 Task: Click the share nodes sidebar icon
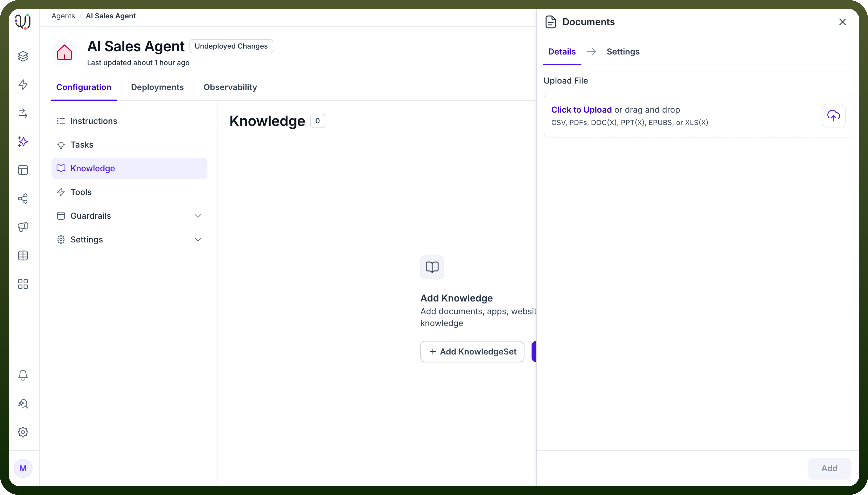click(x=23, y=199)
